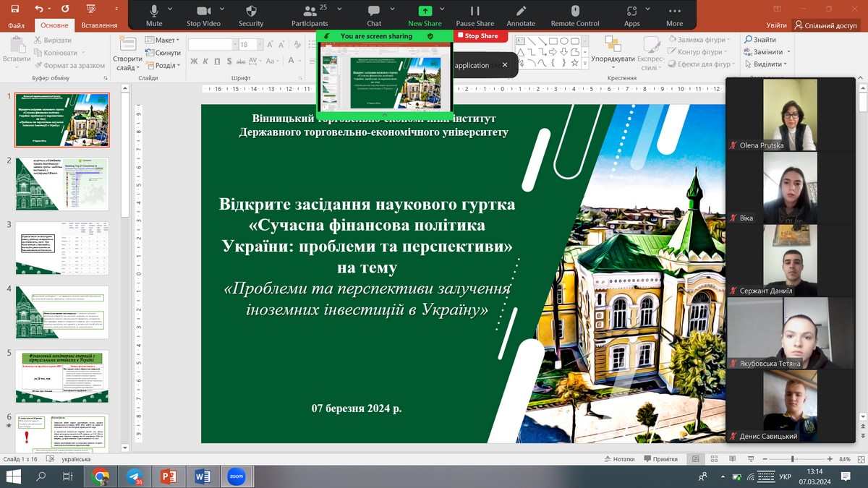868x488 pixels.
Task: Pause the screen share
Action: pos(475,12)
